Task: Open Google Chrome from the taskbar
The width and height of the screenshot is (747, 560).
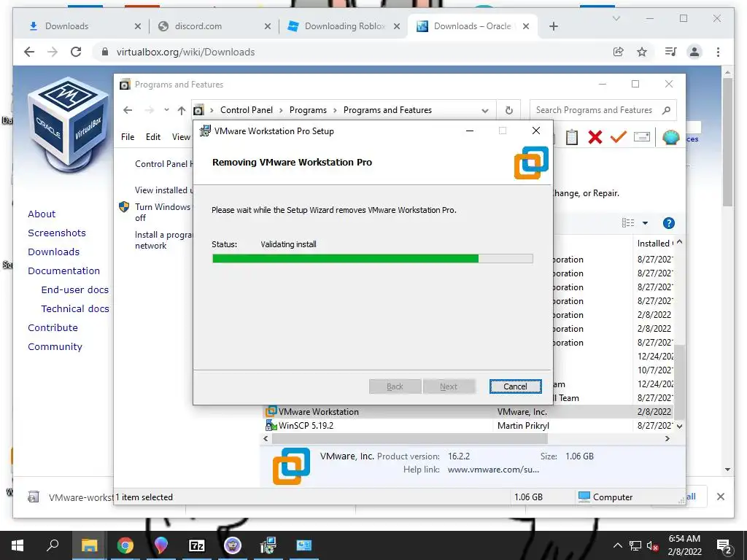Action: [125, 545]
